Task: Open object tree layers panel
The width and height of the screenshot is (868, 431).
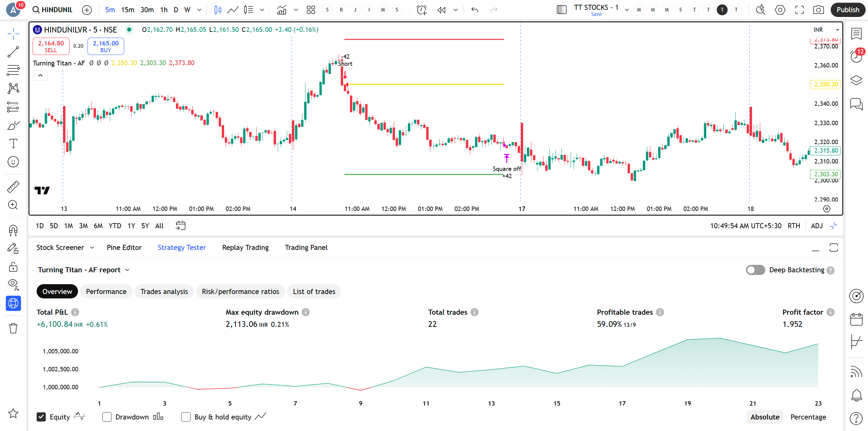Action: tap(856, 80)
